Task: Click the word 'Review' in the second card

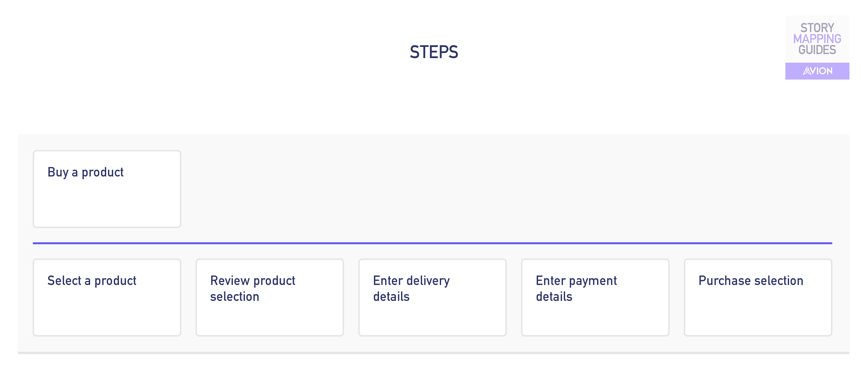Action: tap(230, 281)
